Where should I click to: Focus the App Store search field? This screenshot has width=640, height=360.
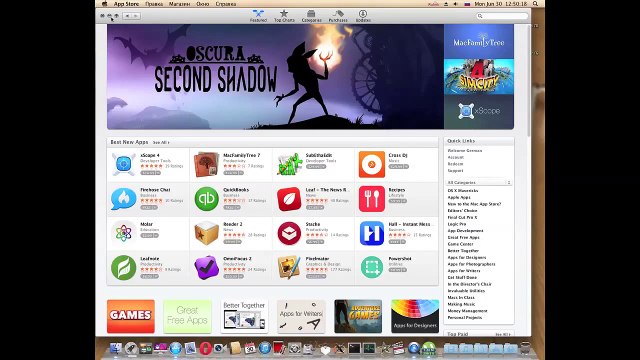tap(502, 16)
